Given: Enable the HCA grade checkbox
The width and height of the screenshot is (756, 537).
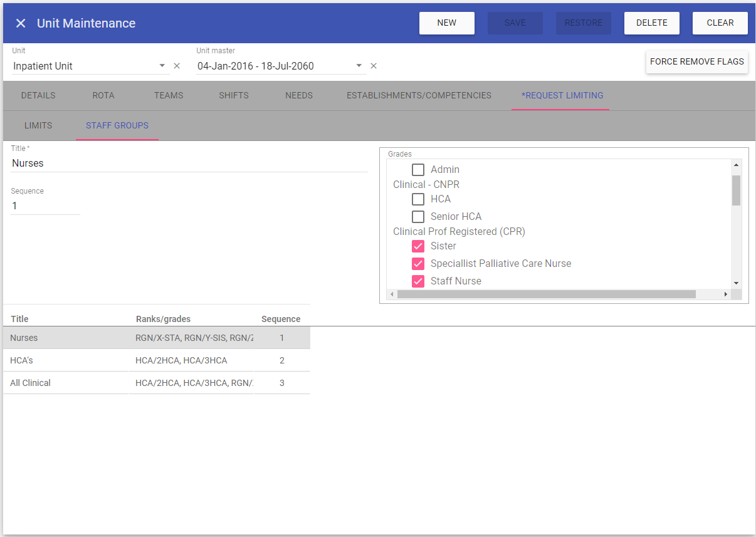Looking at the screenshot, I should click(418, 199).
